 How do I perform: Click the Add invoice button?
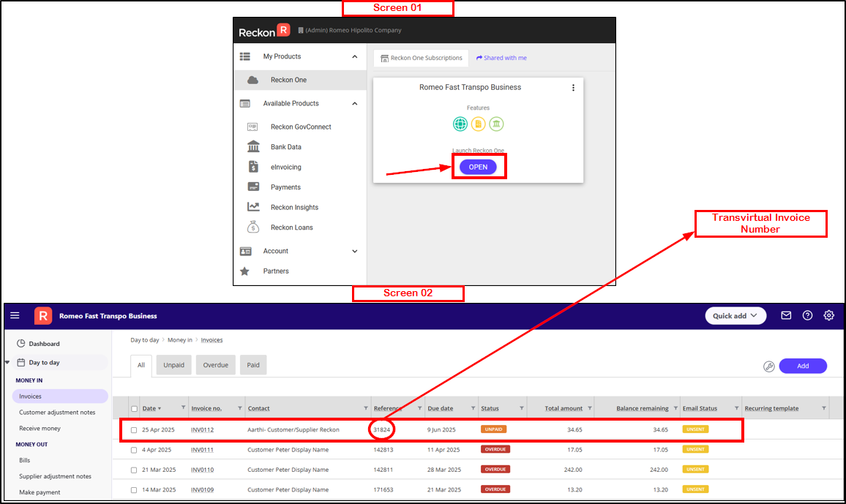(803, 366)
